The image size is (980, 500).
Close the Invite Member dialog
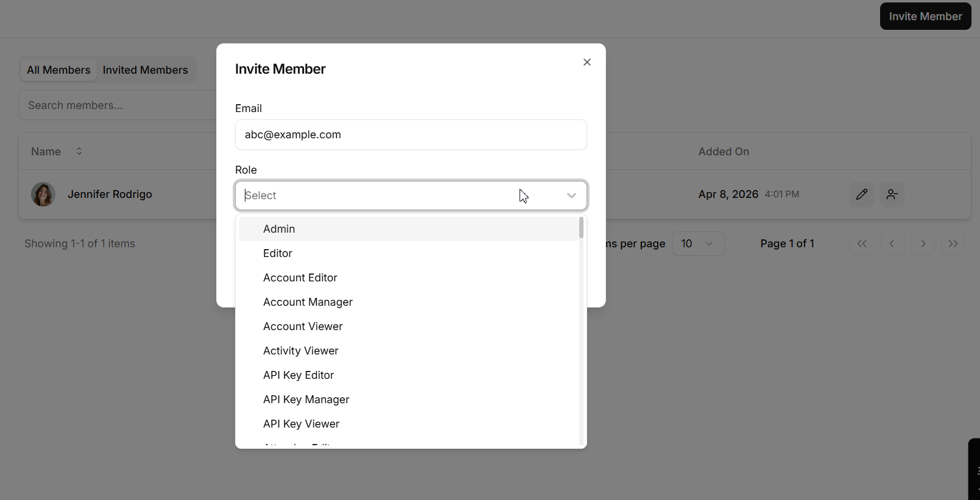(587, 62)
